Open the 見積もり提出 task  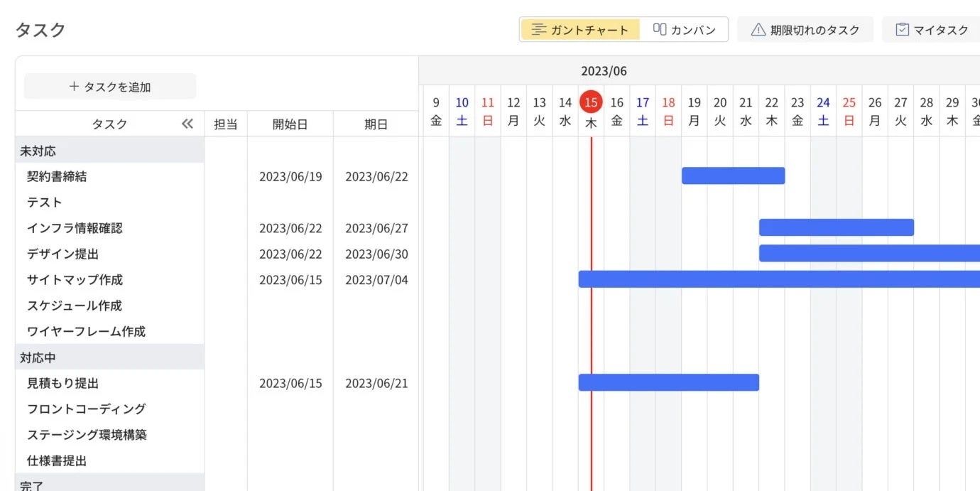coord(62,383)
